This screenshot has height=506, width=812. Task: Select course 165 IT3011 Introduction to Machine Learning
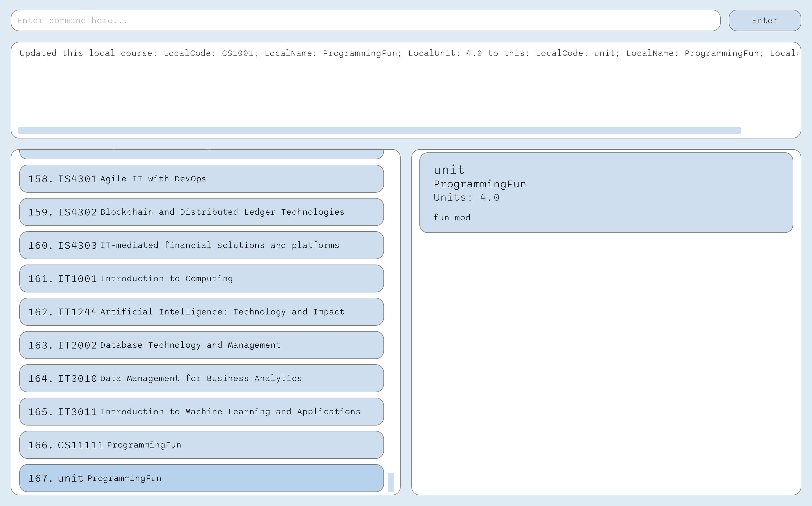201,412
